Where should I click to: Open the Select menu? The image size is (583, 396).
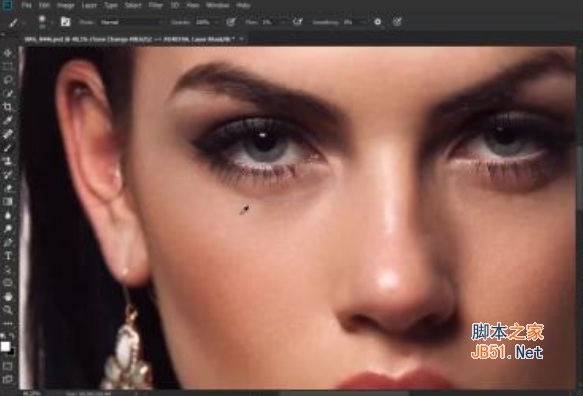click(133, 5)
